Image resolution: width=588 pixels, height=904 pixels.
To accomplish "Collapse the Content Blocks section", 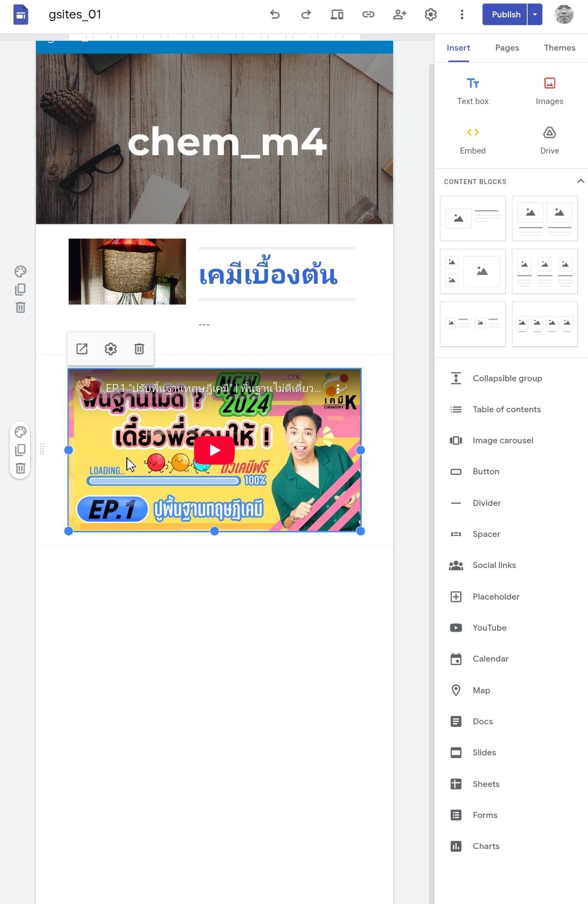I will point(580,181).
